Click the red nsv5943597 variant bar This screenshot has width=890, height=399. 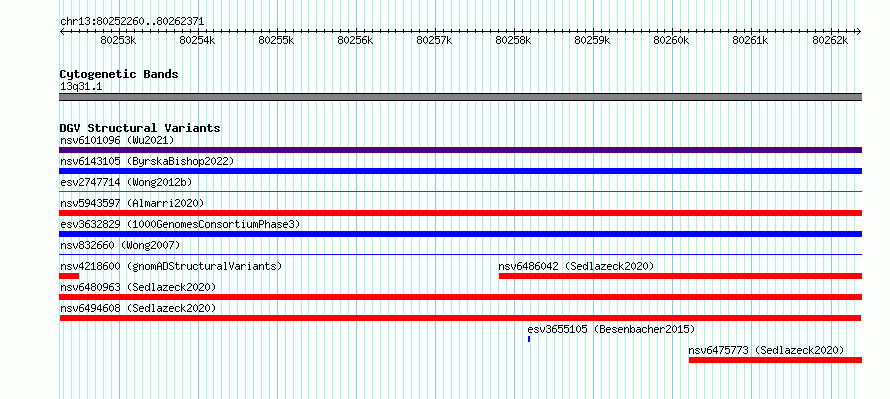tap(460, 213)
